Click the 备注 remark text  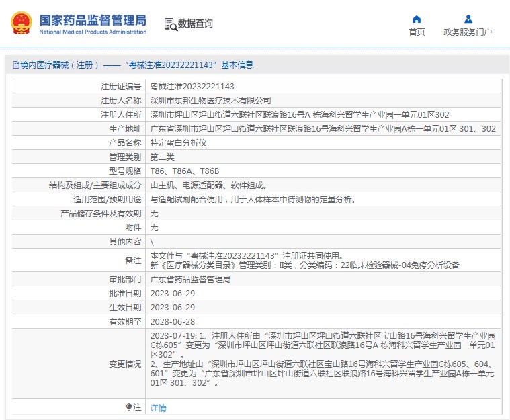point(304,260)
